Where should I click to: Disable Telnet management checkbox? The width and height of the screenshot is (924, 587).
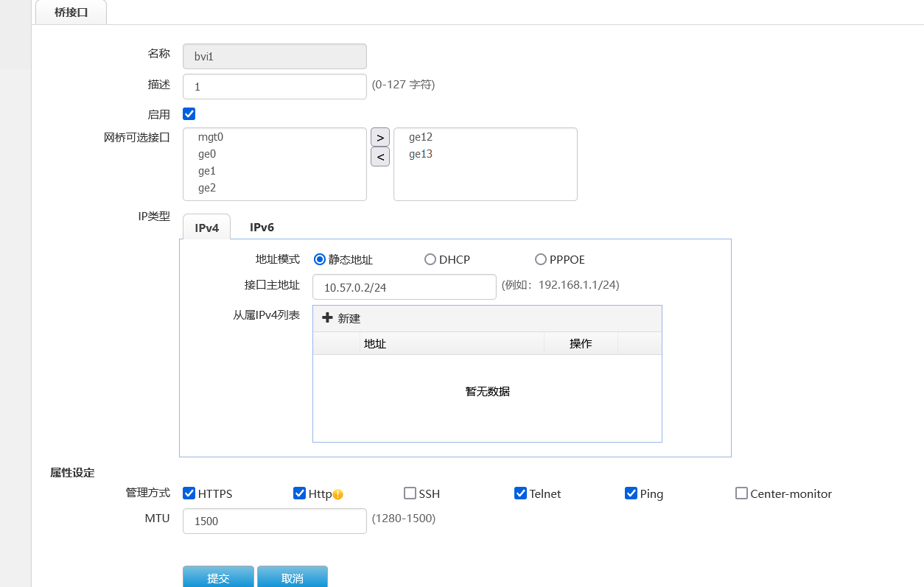tap(520, 493)
